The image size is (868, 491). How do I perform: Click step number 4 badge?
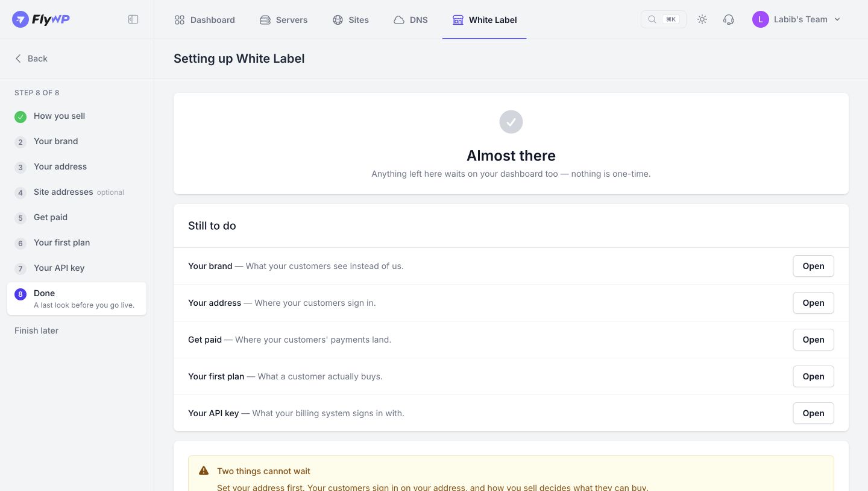click(x=20, y=193)
